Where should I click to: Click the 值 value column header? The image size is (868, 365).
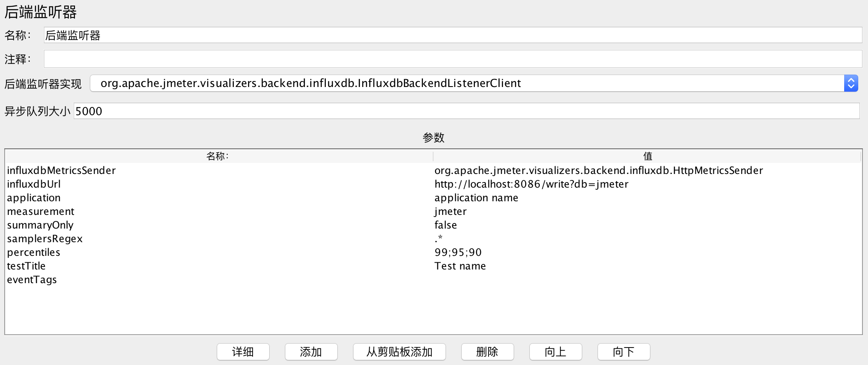click(x=647, y=156)
